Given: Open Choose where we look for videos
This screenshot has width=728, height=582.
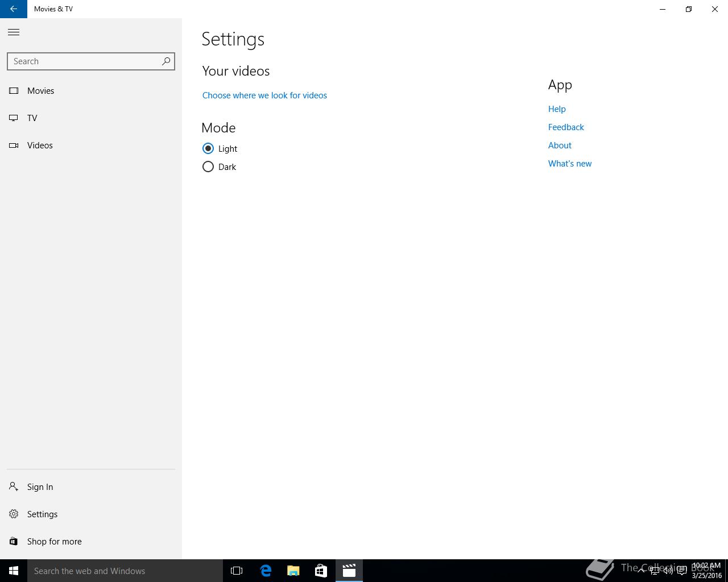Looking at the screenshot, I should (x=264, y=95).
